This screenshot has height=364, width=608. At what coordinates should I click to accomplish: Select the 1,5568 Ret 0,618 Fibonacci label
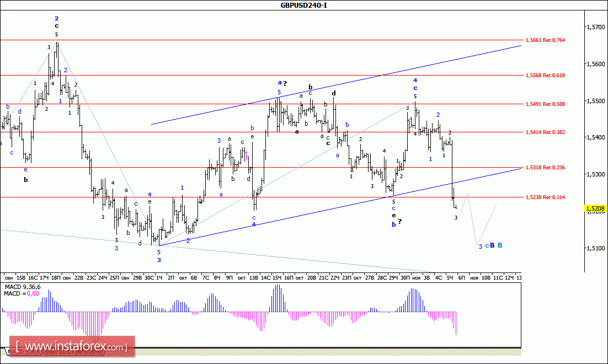pyautogui.click(x=545, y=75)
